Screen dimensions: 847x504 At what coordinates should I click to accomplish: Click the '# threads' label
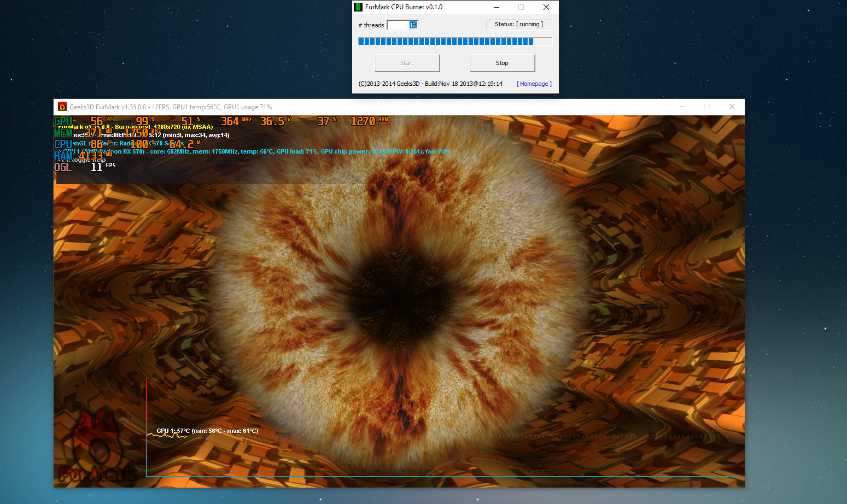coord(371,25)
